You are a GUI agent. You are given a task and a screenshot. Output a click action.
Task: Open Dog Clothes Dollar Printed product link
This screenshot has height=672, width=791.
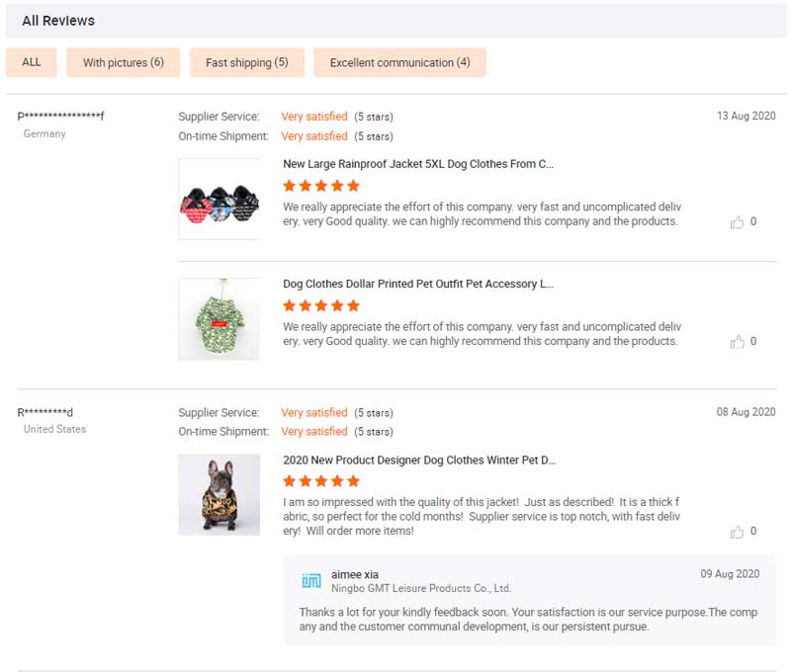(x=418, y=285)
